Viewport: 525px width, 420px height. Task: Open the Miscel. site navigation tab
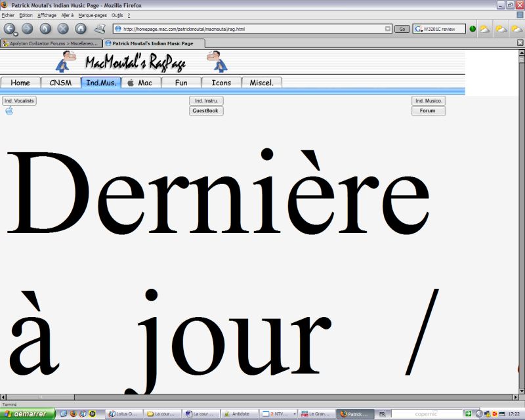(261, 83)
